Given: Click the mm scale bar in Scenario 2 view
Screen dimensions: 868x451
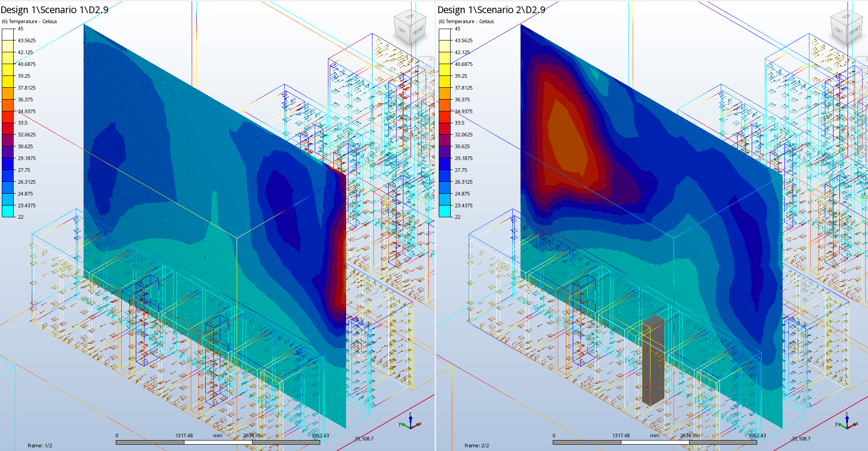Looking at the screenshot, I should 655,442.
